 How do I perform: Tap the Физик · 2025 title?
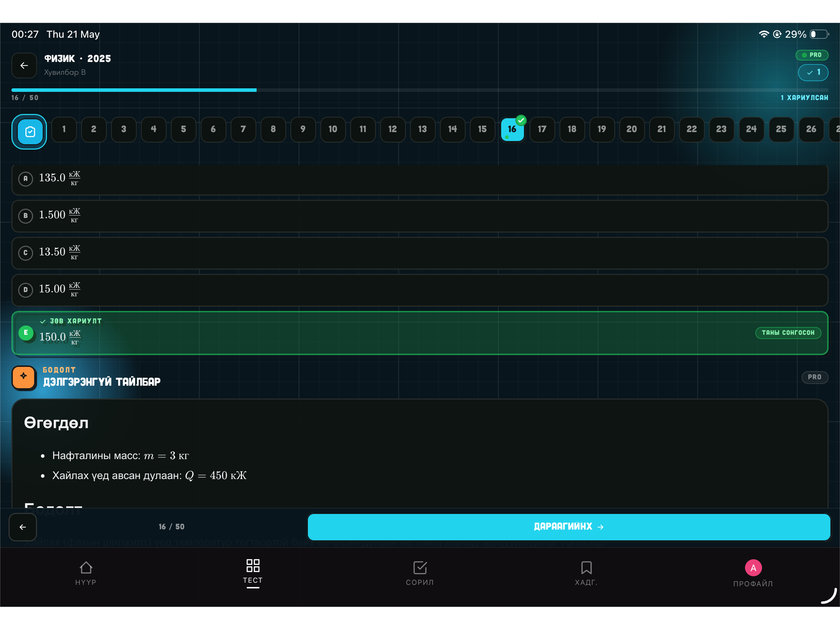coord(77,58)
